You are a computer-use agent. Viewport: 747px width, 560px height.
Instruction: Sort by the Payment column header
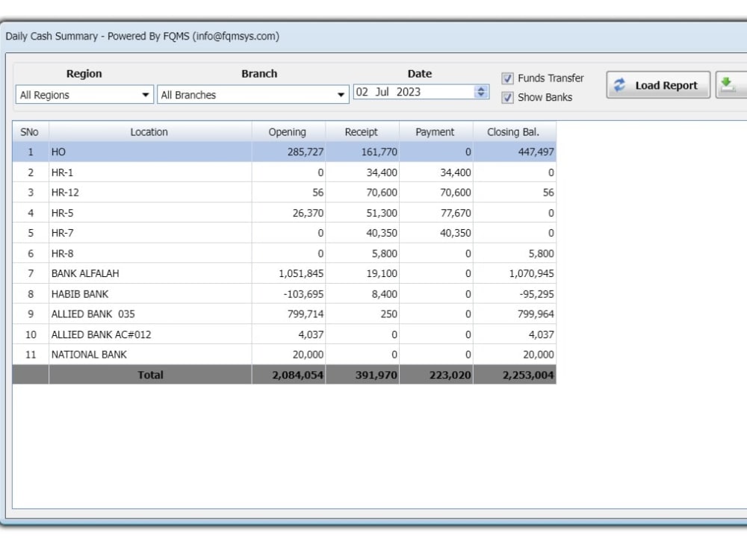tap(436, 132)
